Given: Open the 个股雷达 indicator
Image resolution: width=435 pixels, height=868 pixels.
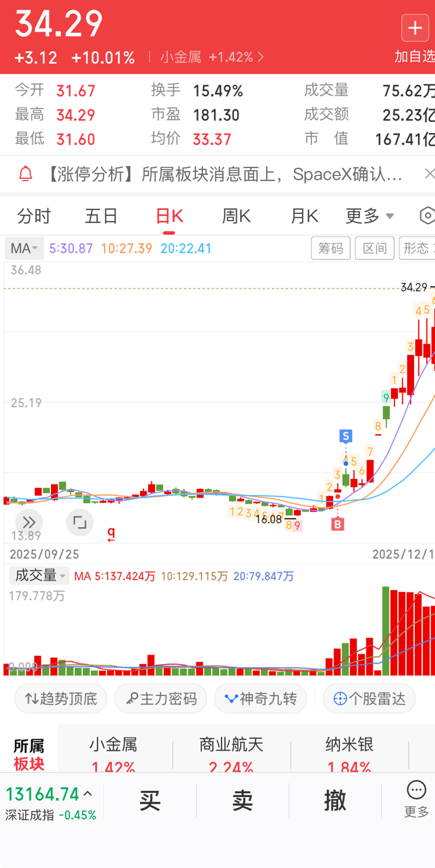Looking at the screenshot, I should pos(369,698).
